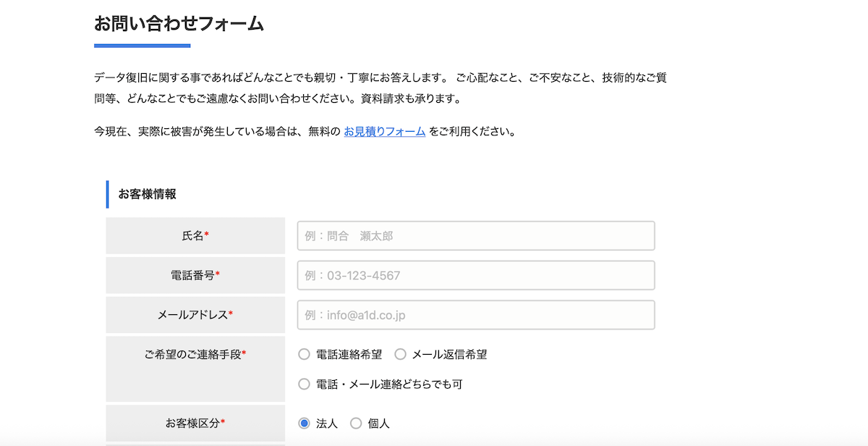Click the データ復旧 introduction paragraph
The width and height of the screenshot is (868, 446).
click(380, 88)
